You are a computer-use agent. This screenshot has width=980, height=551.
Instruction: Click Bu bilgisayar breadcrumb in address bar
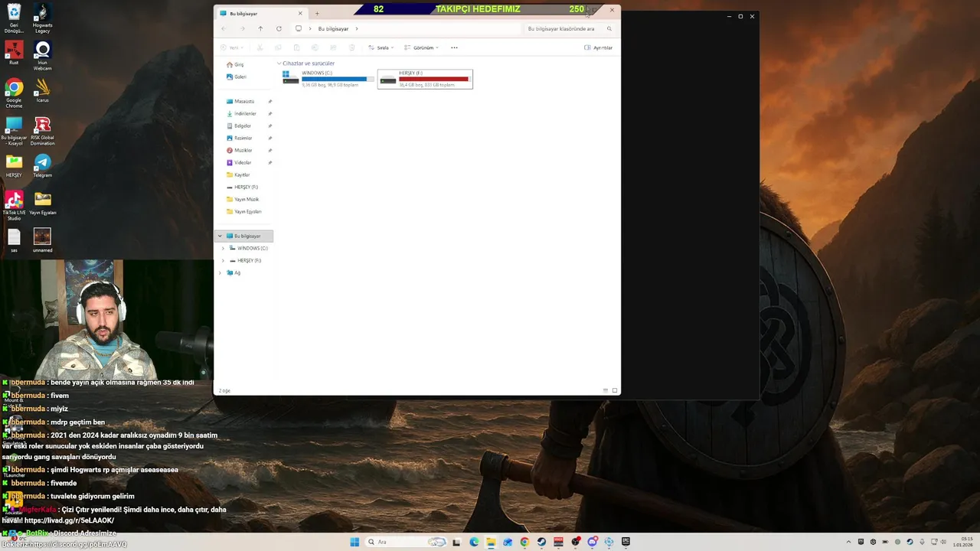pyautogui.click(x=333, y=28)
